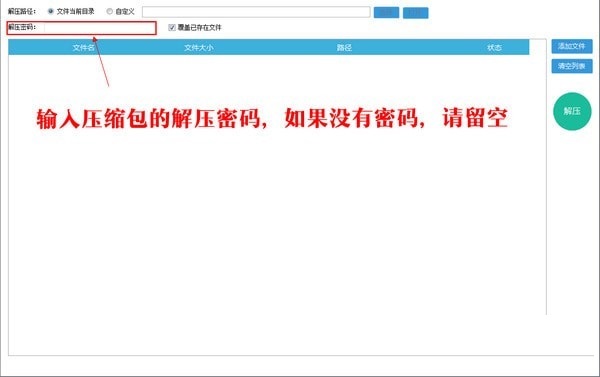The image size is (600, 377).
Task: Click the 清空列表 button
Action: point(572,66)
